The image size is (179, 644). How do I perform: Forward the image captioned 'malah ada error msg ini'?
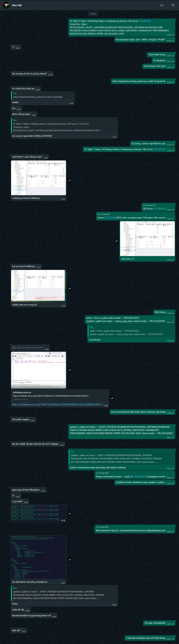point(70,288)
